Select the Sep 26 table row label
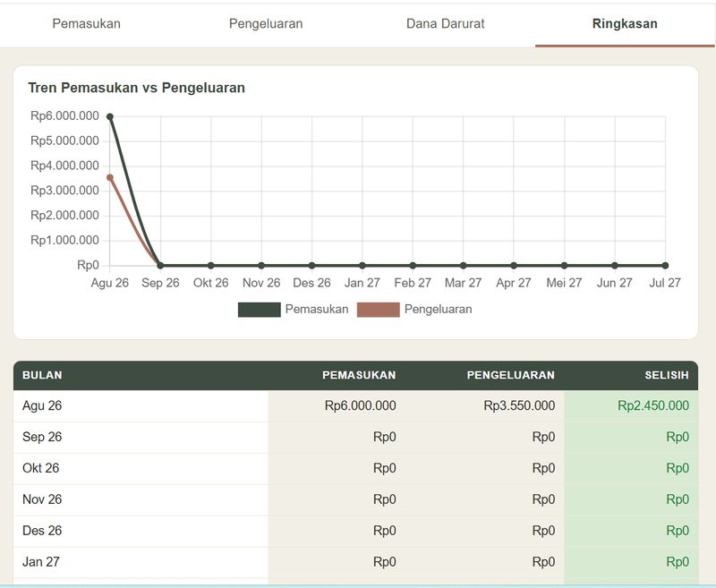This screenshot has width=716, height=588. (x=42, y=437)
